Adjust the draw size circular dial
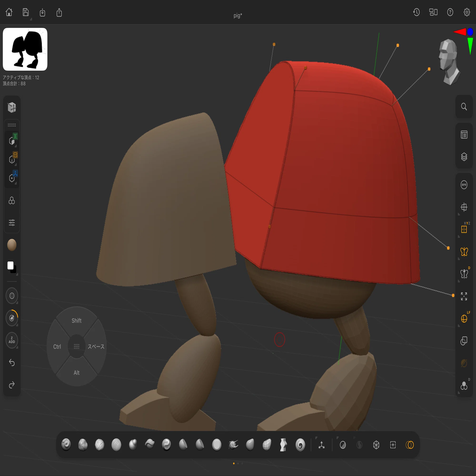The height and width of the screenshot is (476, 476). (12, 296)
